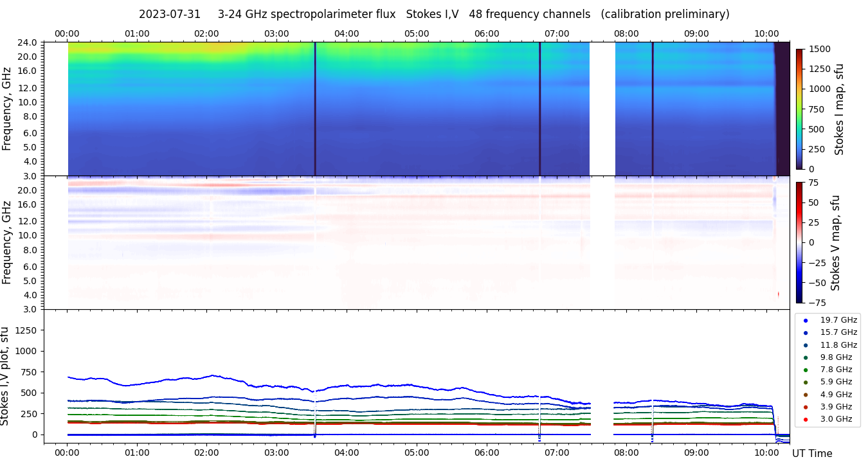Image resolution: width=868 pixels, height=466 pixels.
Task: Click the Stokes I,V plot y-axis label
Action: [x=6, y=376]
